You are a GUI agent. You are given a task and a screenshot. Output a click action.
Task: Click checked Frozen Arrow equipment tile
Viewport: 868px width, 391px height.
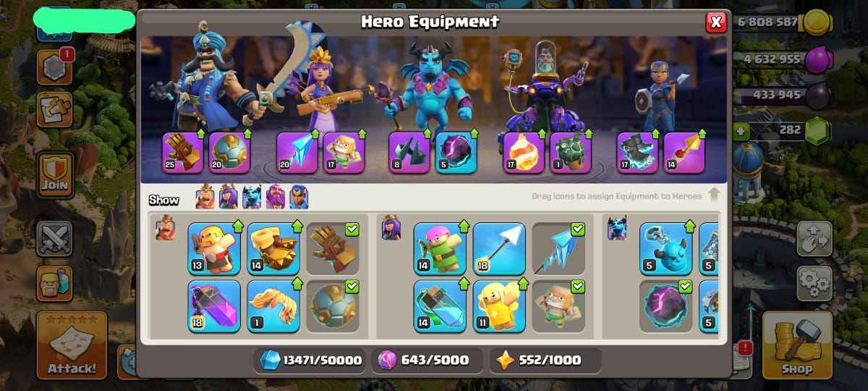[558, 248]
